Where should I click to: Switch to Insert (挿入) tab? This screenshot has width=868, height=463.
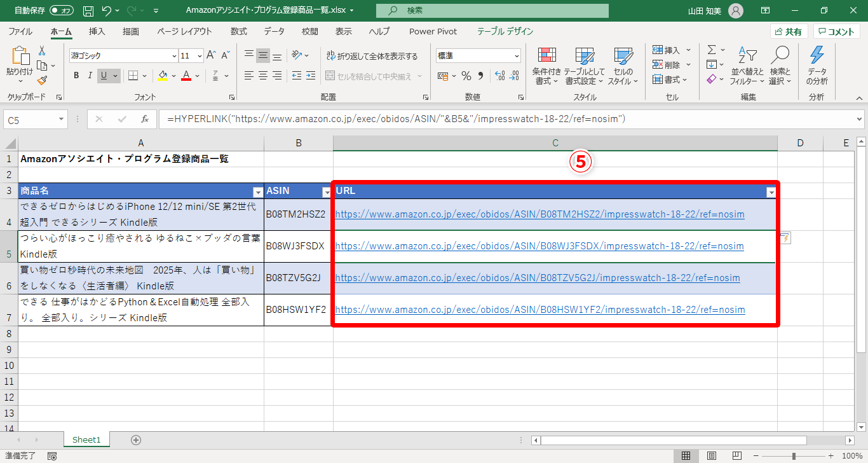(x=97, y=31)
